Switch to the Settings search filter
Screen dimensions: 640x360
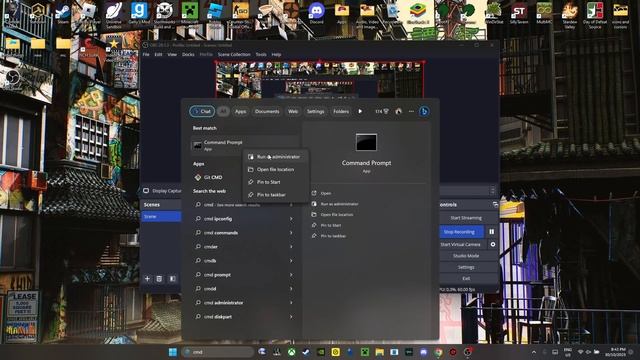click(316, 111)
